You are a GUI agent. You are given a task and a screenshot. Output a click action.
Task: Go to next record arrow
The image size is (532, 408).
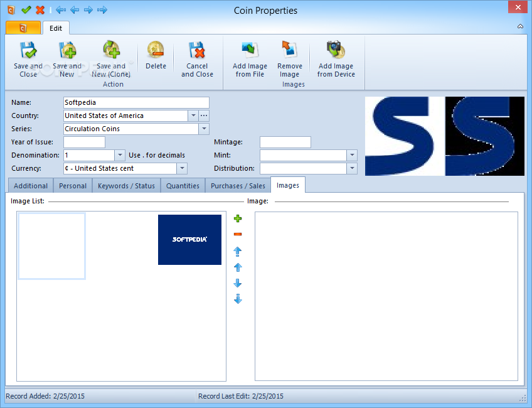point(88,10)
